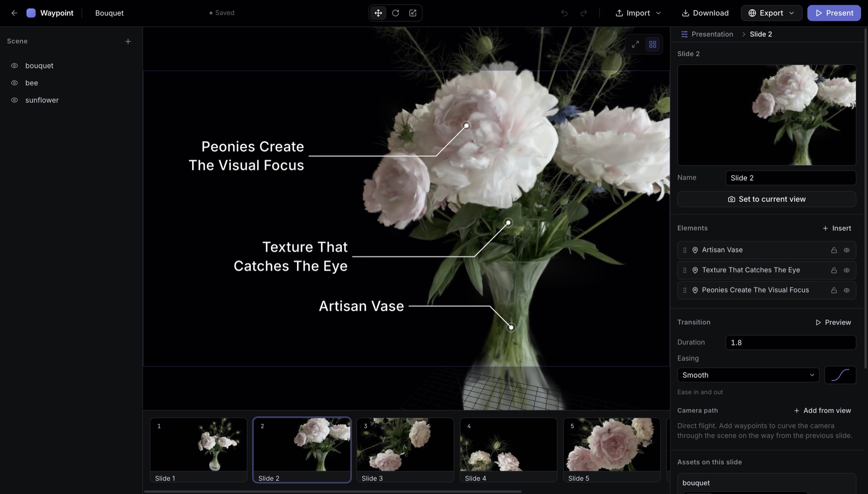The height and width of the screenshot is (494, 868).
Task: Expand the viewport to fullscreen
Action: tap(635, 44)
